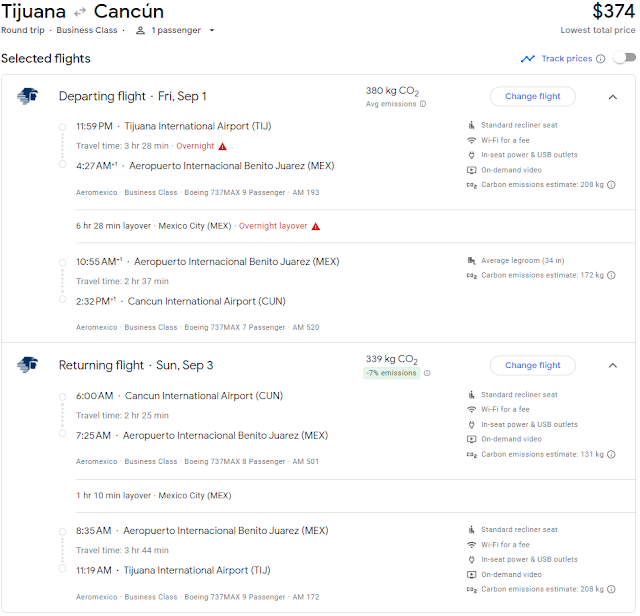Click the CO2 icon for AM 520
The height and width of the screenshot is (616, 640).
(x=473, y=276)
